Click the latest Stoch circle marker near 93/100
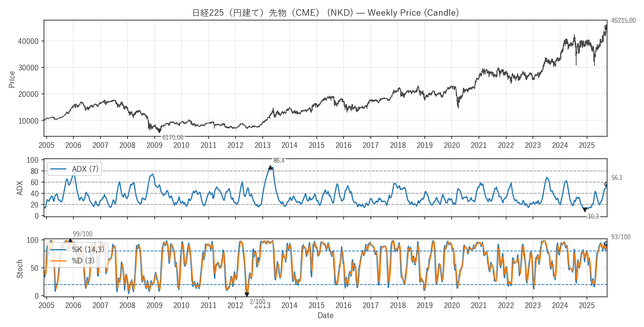The height and width of the screenshot is (327, 644). click(x=606, y=244)
